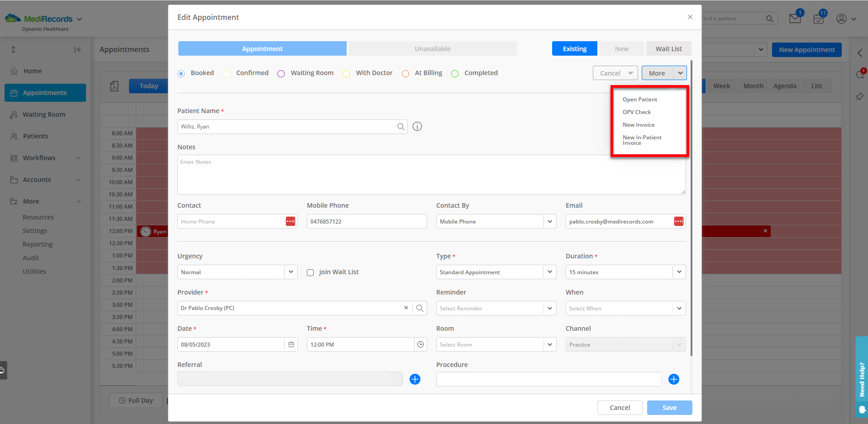
Task: Open the patient info circle icon
Action: pos(417,127)
